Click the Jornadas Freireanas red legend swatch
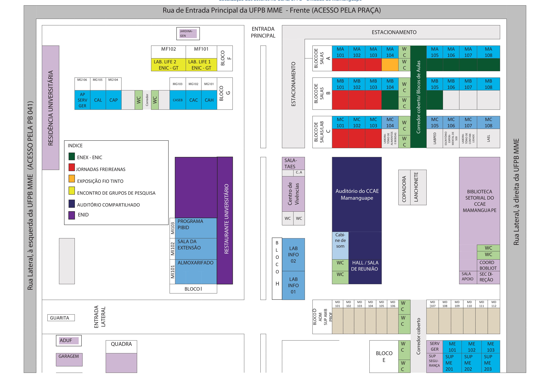 click(x=72, y=167)
